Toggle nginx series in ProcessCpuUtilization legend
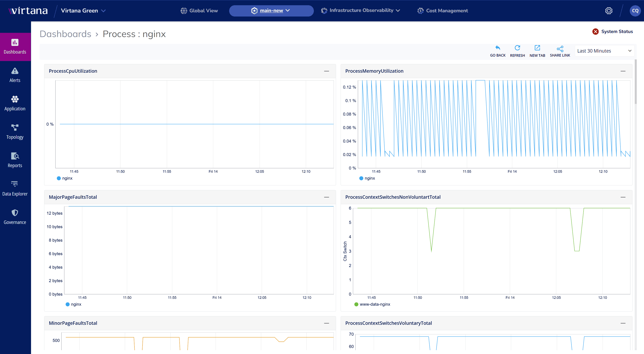Viewport: 644px width, 354px height. click(x=65, y=178)
